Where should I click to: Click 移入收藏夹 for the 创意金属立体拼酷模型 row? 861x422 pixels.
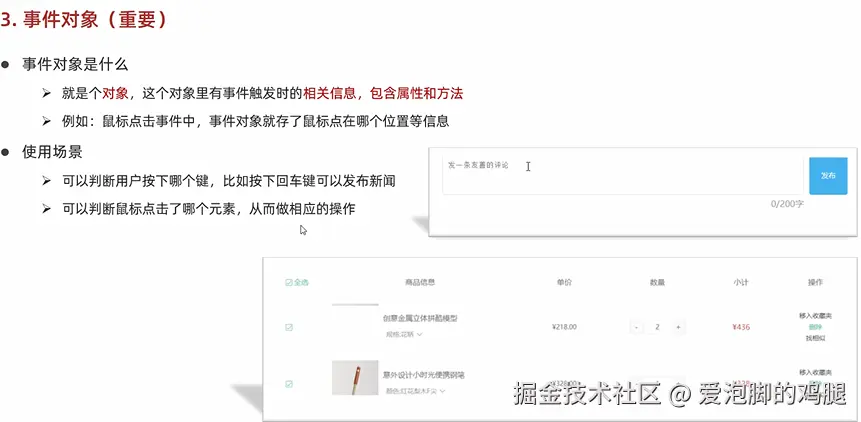click(815, 316)
